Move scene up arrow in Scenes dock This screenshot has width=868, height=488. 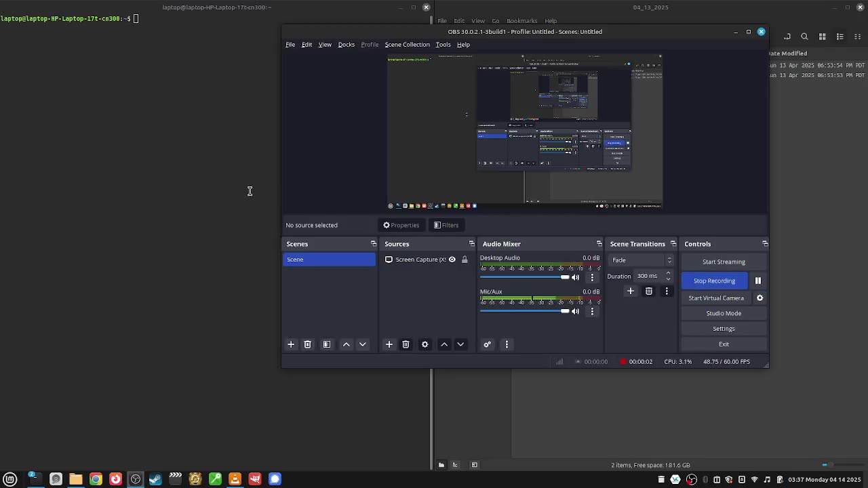tap(346, 344)
